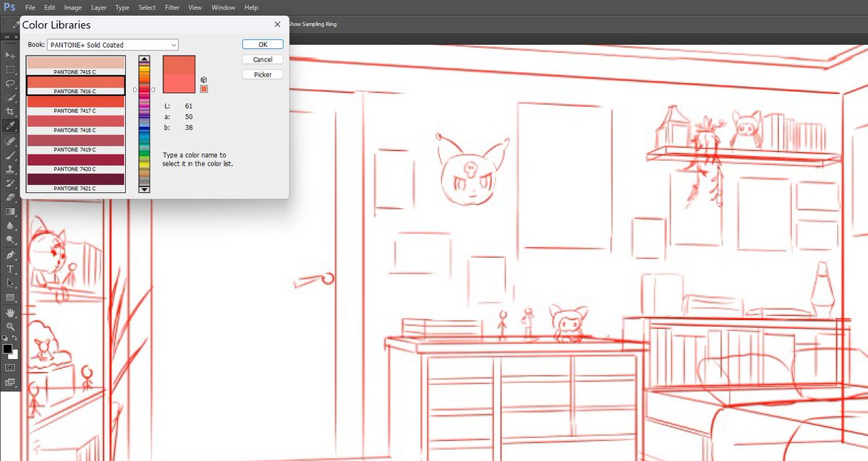868x461 pixels.
Task: Open the Window menu
Action: click(x=223, y=7)
